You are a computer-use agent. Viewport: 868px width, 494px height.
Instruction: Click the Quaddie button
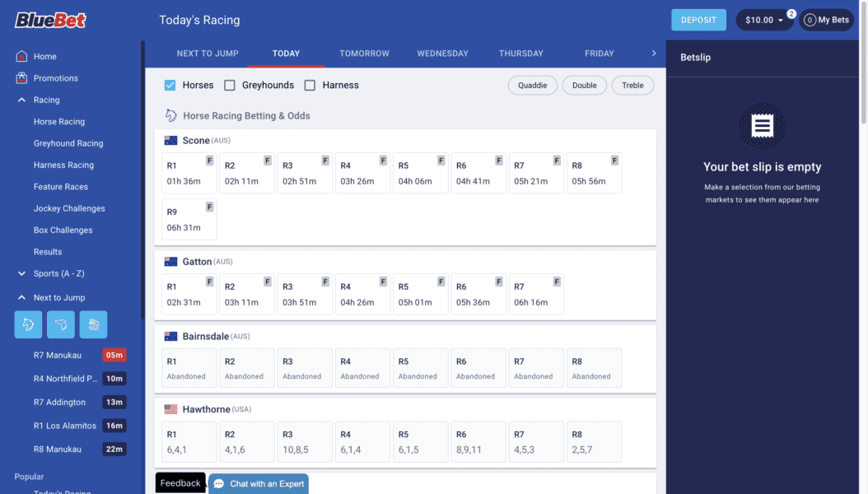pyautogui.click(x=532, y=86)
